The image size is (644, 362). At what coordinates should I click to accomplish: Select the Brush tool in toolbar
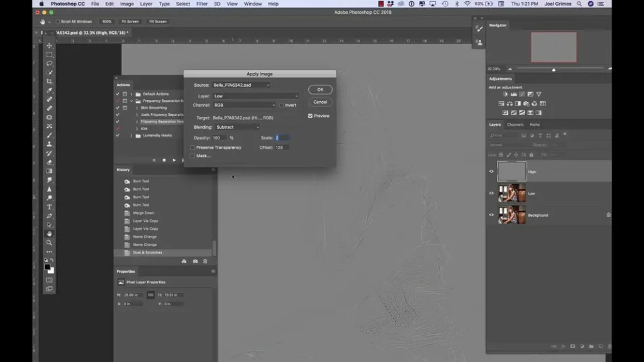(x=49, y=135)
